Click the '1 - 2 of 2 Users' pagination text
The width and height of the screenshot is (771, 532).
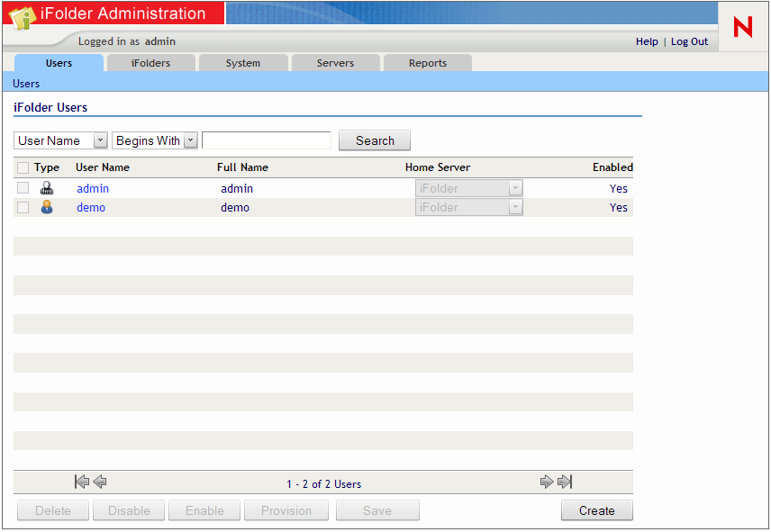pos(324,484)
